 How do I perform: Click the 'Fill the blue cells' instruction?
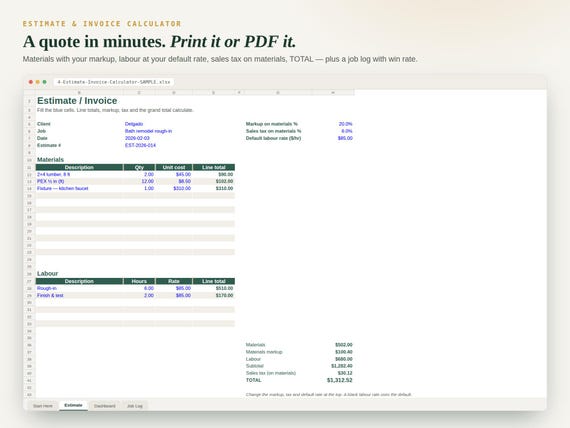(x=115, y=110)
